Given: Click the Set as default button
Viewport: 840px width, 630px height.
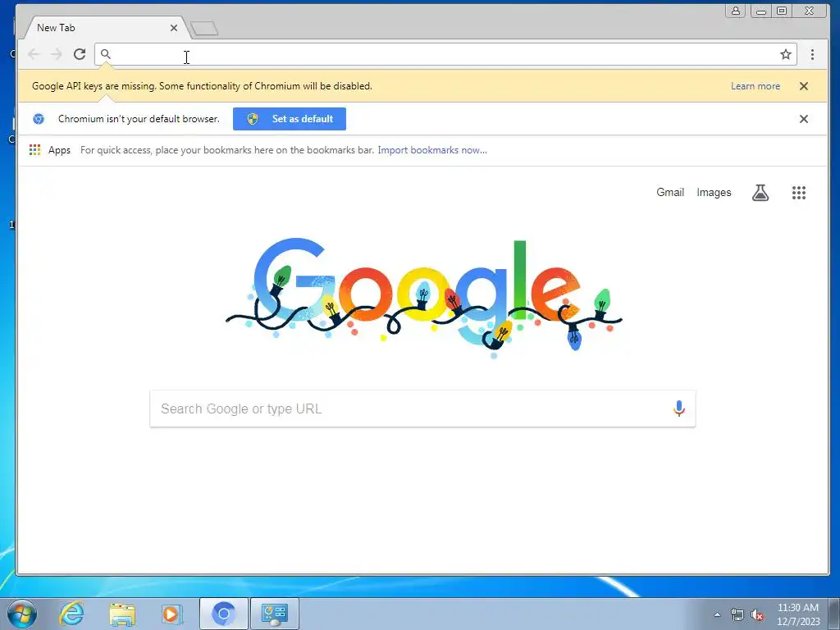Looking at the screenshot, I should [x=290, y=119].
